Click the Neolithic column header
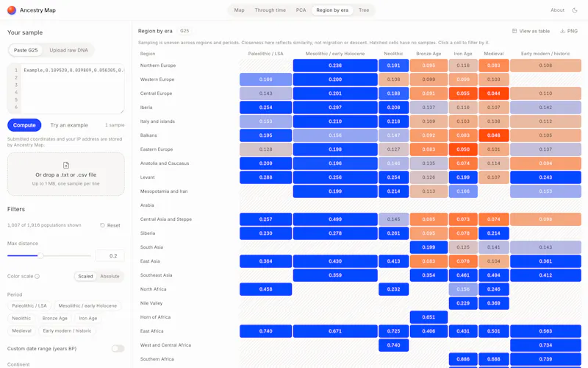Viewport: 588px width, 368px height. (393, 54)
